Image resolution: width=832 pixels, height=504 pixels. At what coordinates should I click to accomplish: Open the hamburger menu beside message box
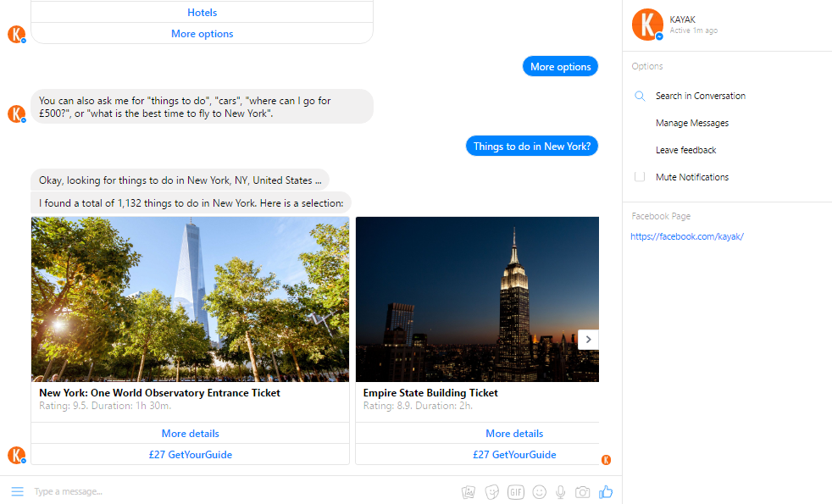[17, 491]
